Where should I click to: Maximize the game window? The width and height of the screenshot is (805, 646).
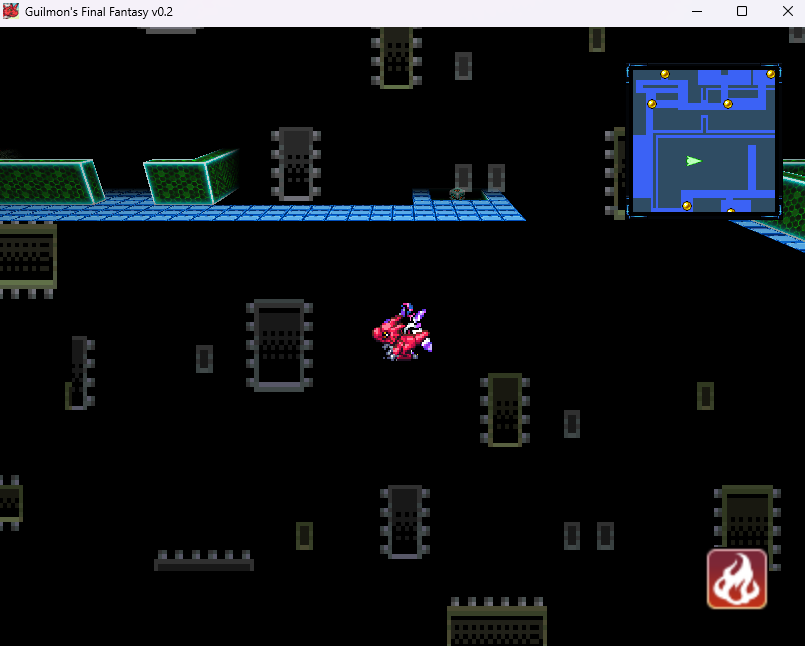click(x=742, y=11)
